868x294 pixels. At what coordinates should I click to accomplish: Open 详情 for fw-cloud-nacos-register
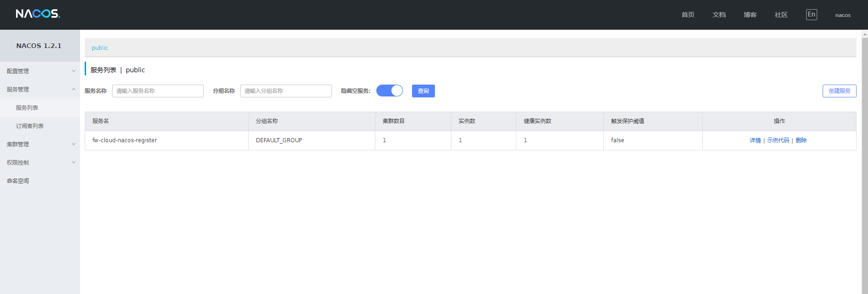[755, 140]
